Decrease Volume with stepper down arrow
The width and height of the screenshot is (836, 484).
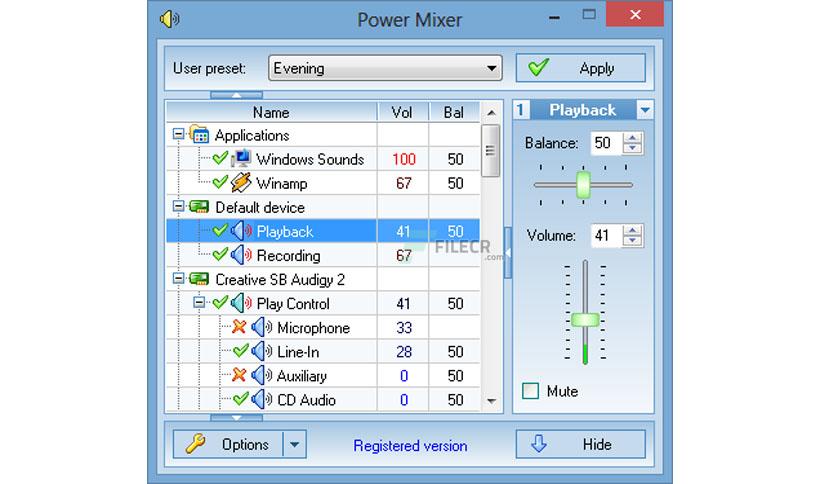(x=633, y=240)
